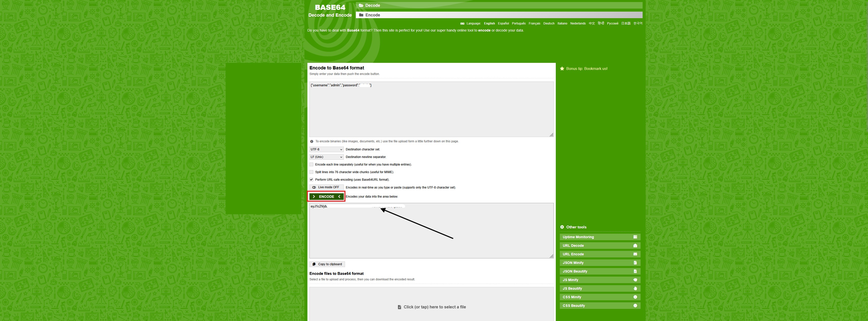Change language to Français
The width and height of the screenshot is (868, 321).
(x=534, y=23)
